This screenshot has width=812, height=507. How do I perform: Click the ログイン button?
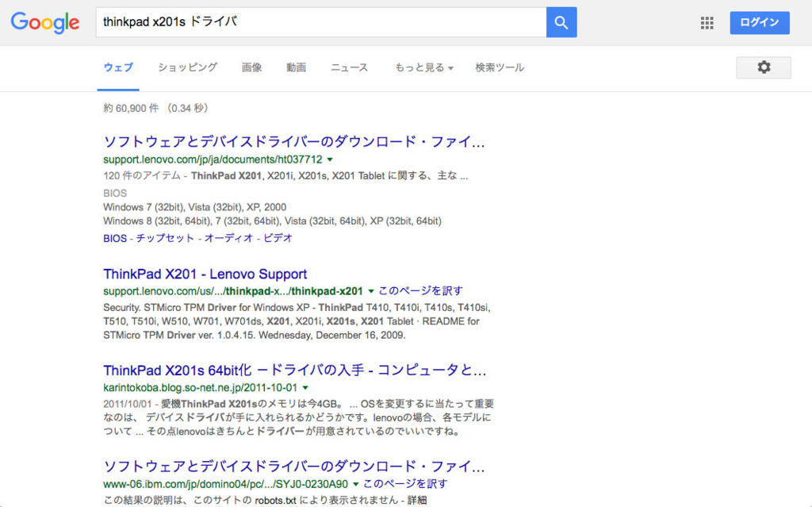[x=760, y=23]
